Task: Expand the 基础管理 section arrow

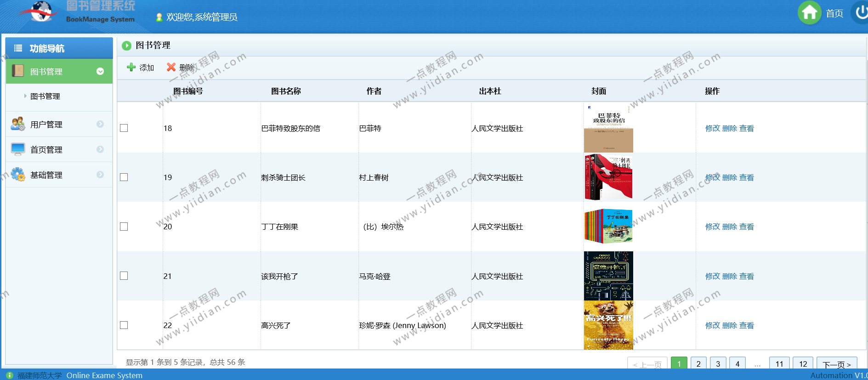Action: [100, 175]
